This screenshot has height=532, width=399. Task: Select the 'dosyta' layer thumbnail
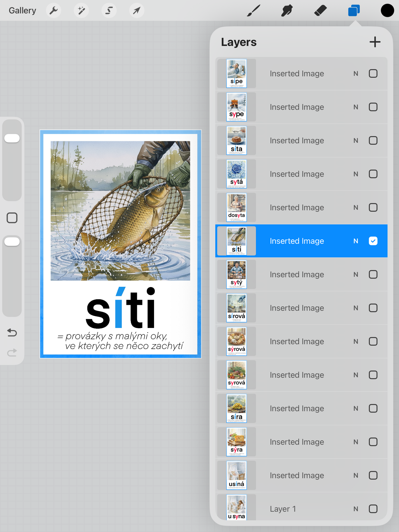(x=236, y=207)
